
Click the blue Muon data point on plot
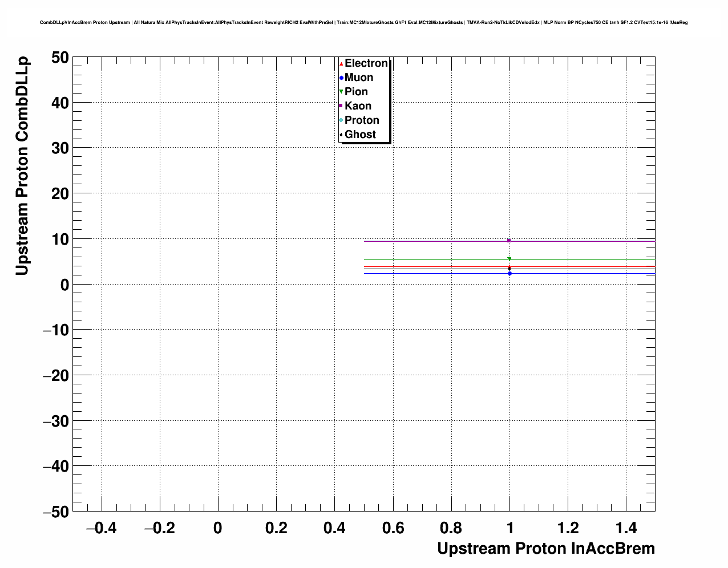coord(509,274)
